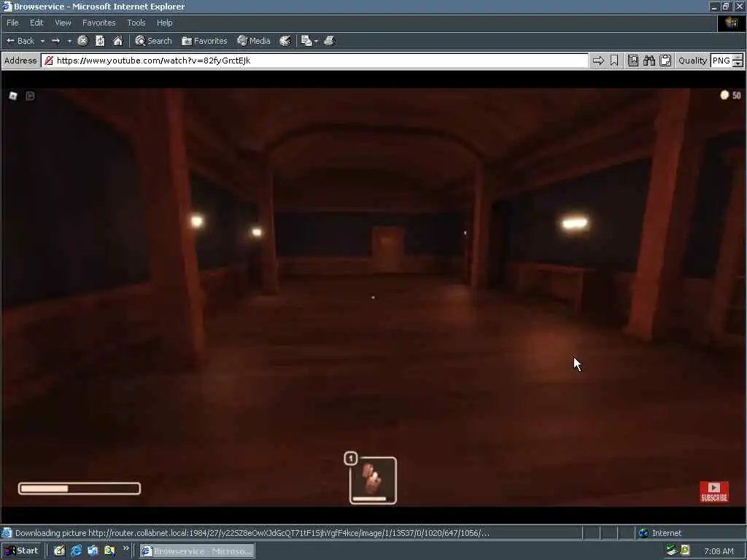The image size is (747, 560).
Task: Click the Quality spinner arrows
Action: pos(738,61)
